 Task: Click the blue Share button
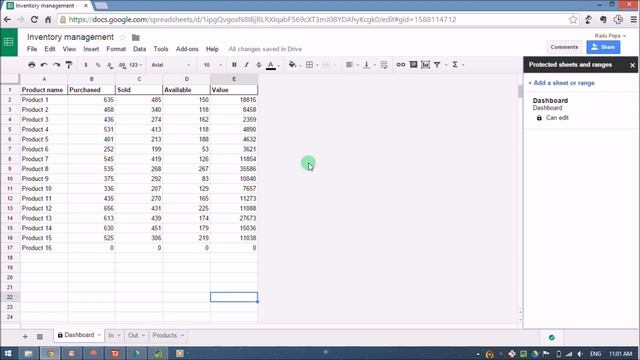click(x=603, y=47)
